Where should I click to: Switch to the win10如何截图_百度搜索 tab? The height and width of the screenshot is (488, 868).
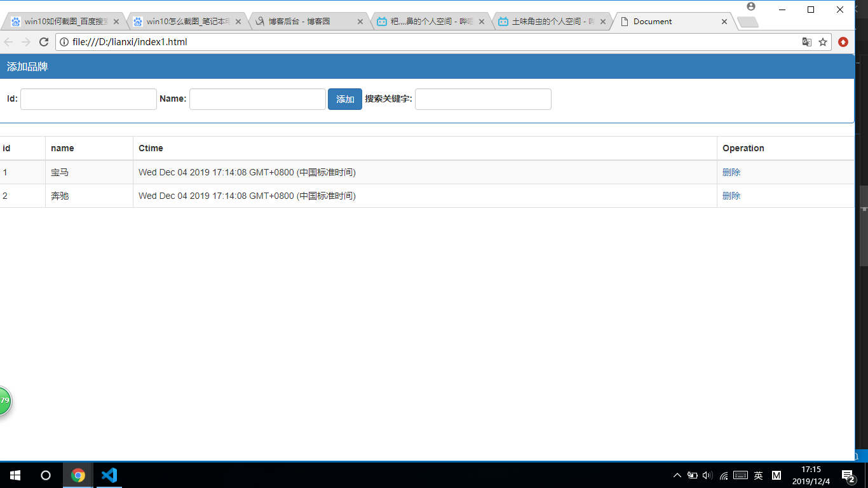[65, 22]
